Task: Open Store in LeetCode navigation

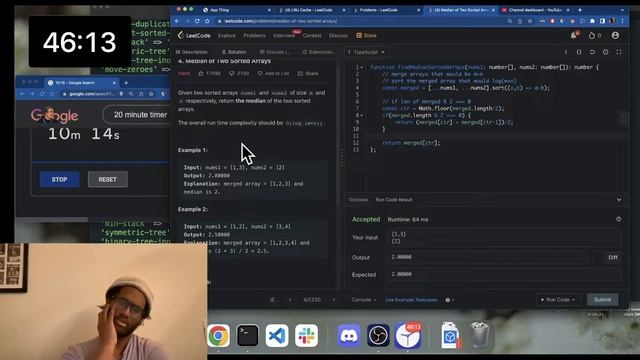Action: 366,36
